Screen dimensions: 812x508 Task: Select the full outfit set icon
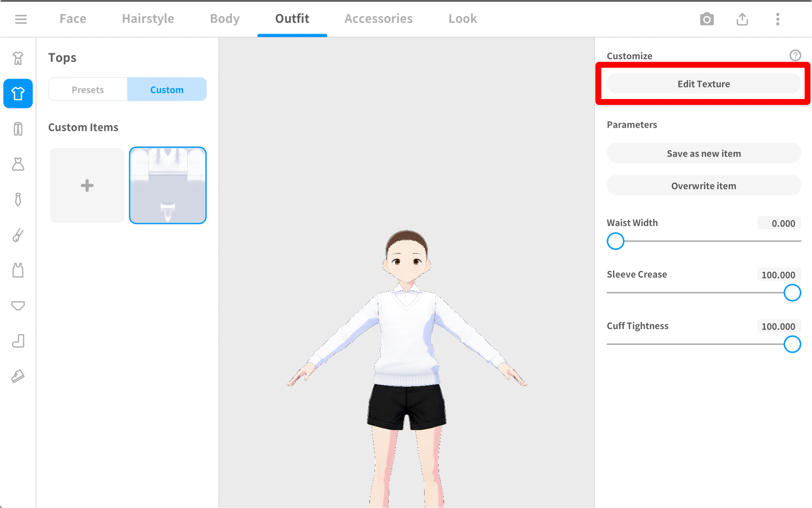pos(18,58)
